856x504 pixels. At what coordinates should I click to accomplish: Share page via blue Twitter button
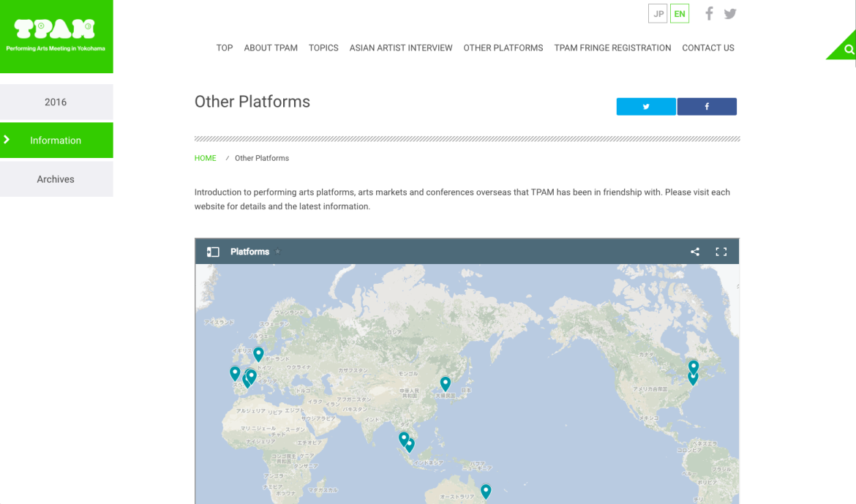[x=646, y=107]
